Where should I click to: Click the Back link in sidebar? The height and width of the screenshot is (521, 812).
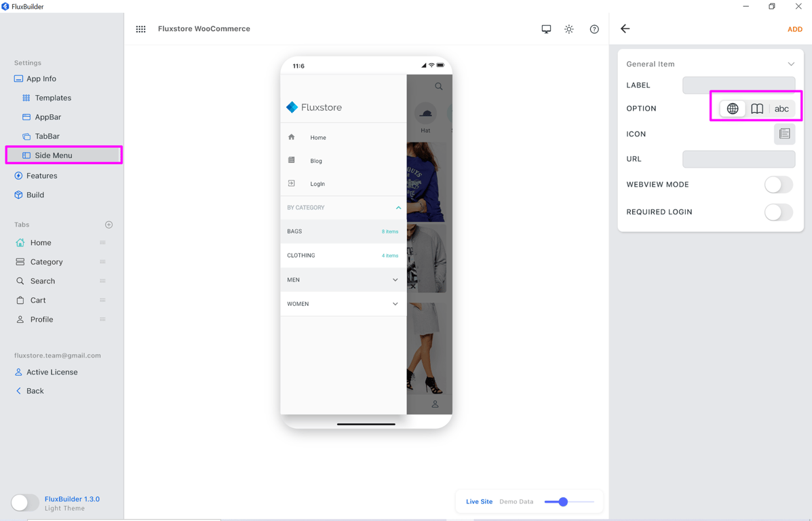click(30, 391)
